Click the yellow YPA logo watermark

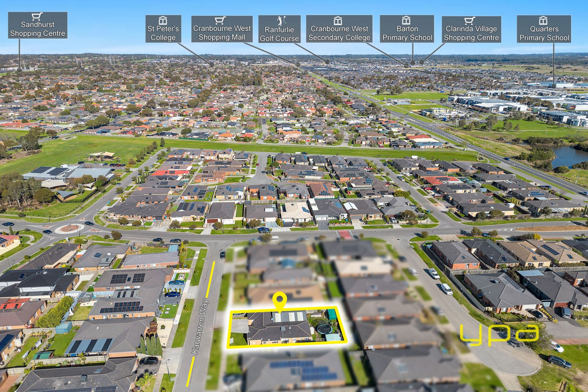click(x=499, y=334)
